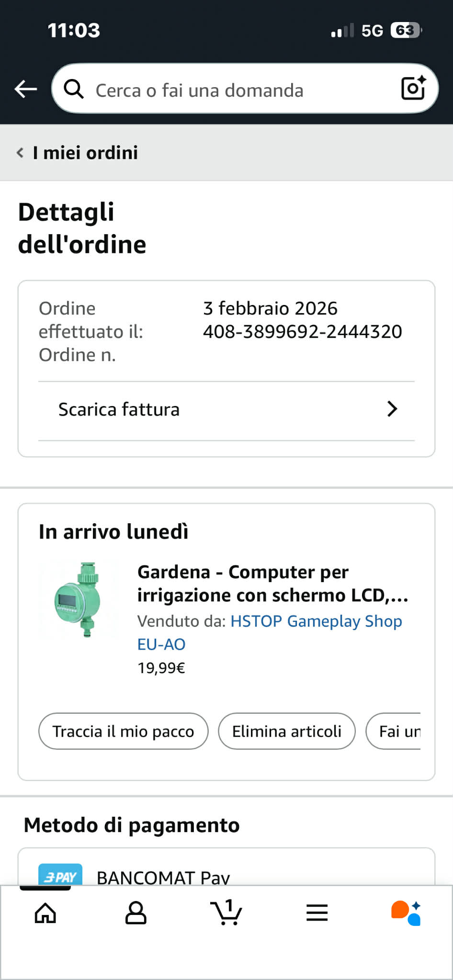Screen dimensions: 453x980
Task: Expand Scarica fattura chevron arrow
Action: 392,409
